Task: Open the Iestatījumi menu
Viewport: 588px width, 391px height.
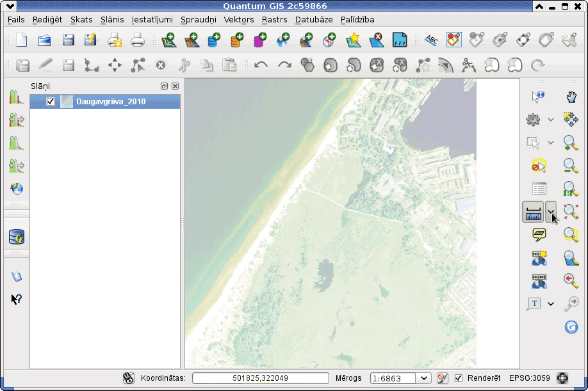Action: (152, 19)
